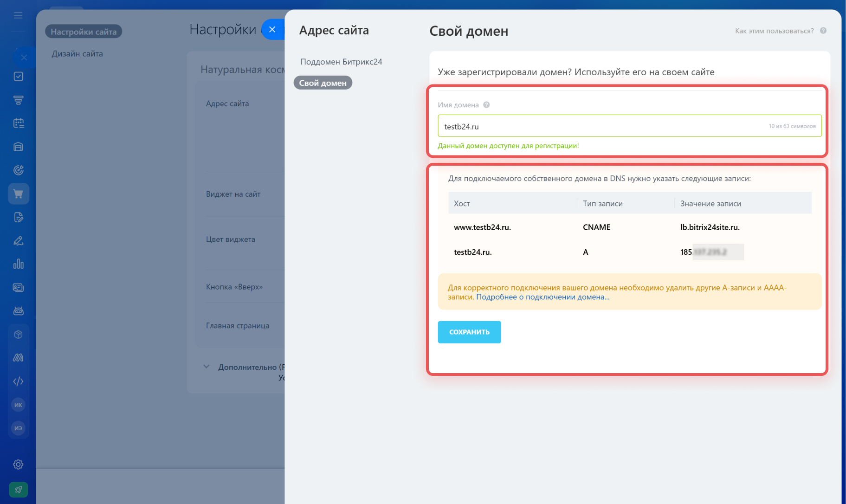The image size is (846, 504).
Task: Click Кнопка «Вверх» row in background
Action: [x=234, y=287]
